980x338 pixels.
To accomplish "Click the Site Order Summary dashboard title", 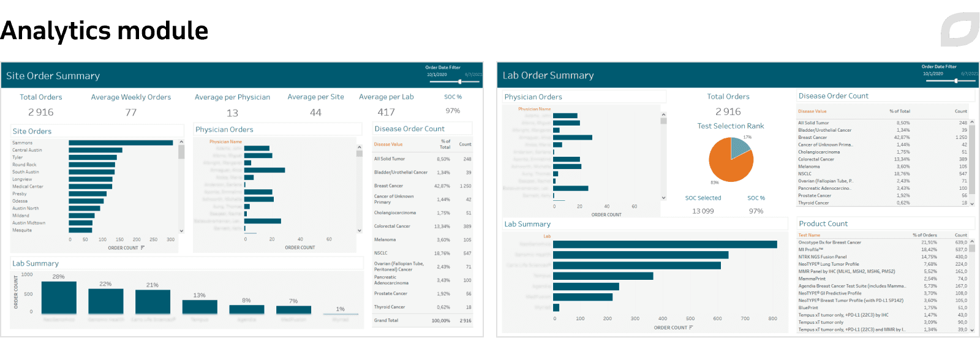I will pos(53,76).
